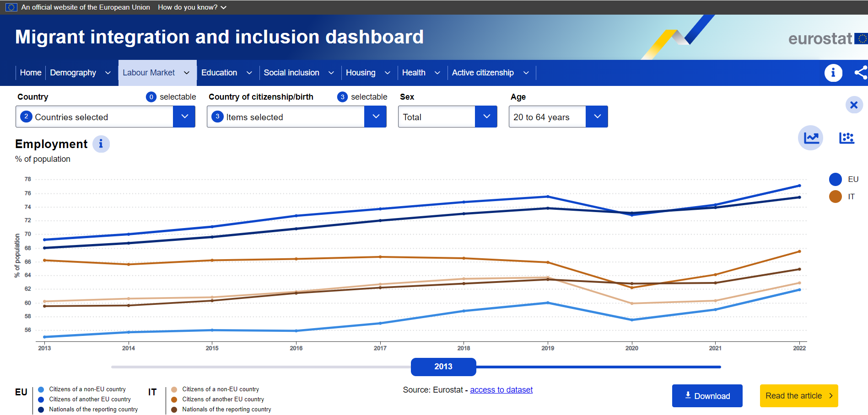Click the Download button

pyautogui.click(x=707, y=396)
